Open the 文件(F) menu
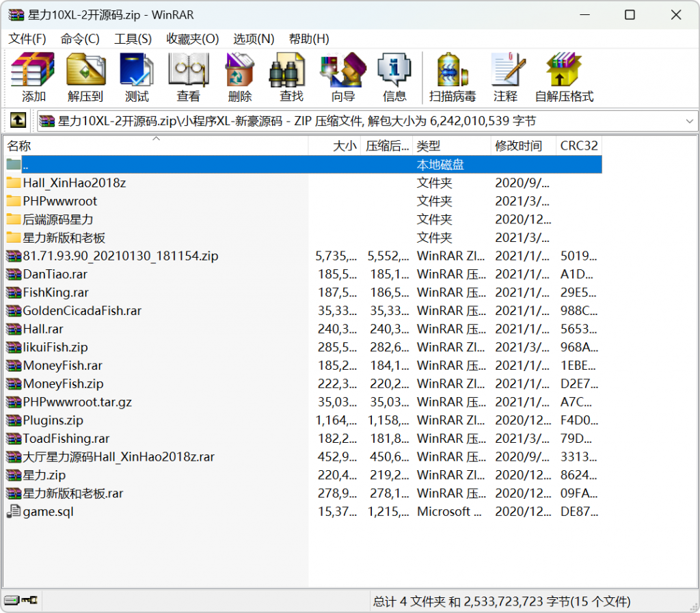The width and height of the screenshot is (700, 613). [27, 39]
